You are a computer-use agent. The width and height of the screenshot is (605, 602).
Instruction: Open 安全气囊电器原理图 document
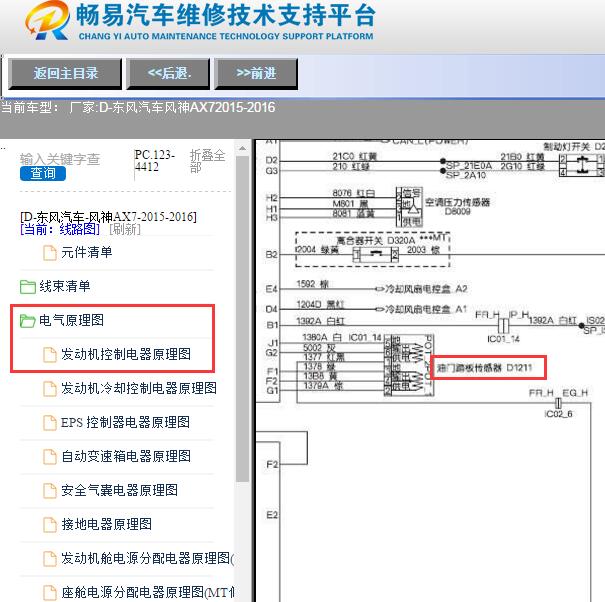pyautogui.click(x=120, y=490)
